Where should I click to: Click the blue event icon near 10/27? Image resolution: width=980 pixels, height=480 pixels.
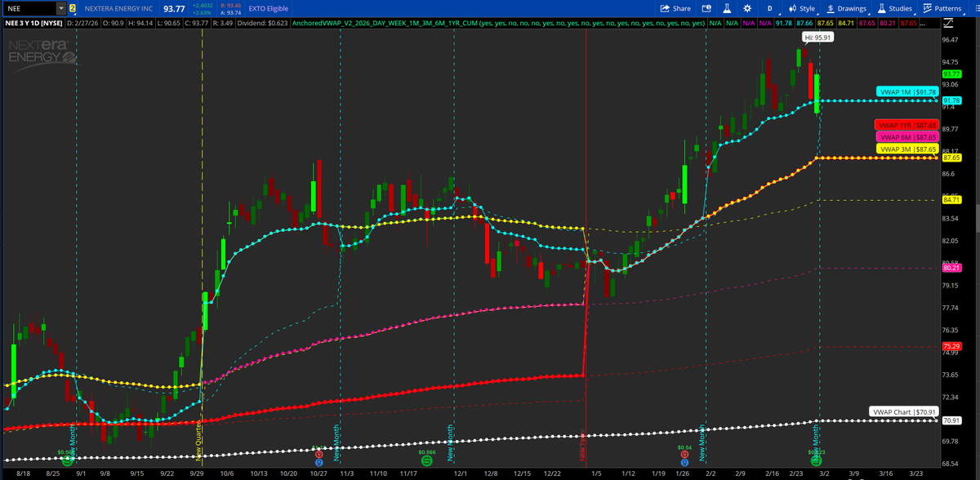pos(318,462)
